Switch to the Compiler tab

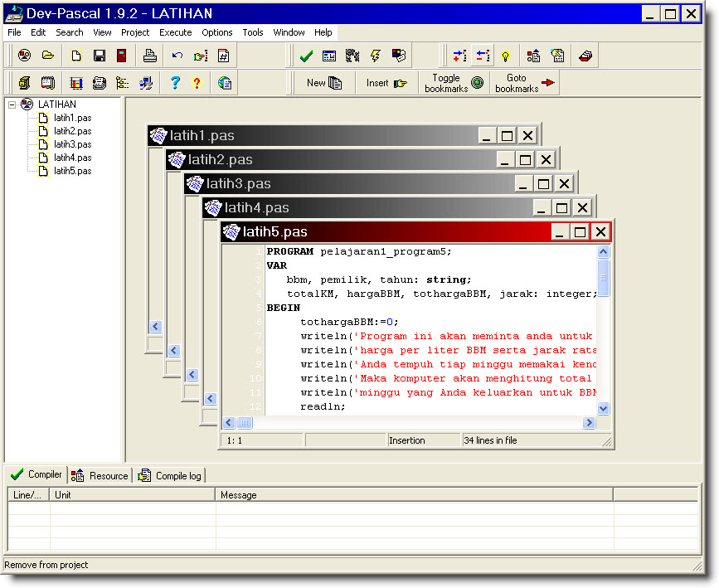[36, 474]
